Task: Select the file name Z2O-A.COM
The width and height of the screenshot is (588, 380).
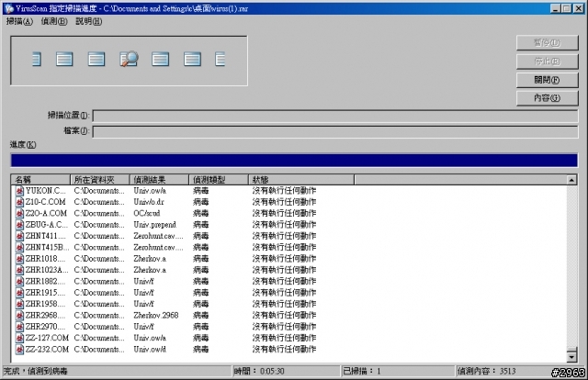Action: (x=46, y=213)
